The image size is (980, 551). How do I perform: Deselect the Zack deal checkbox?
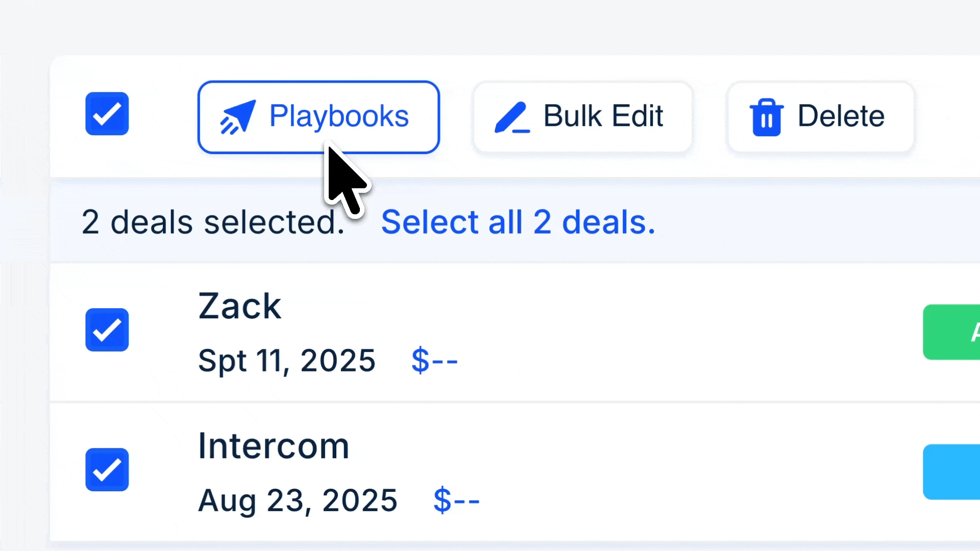(x=107, y=330)
